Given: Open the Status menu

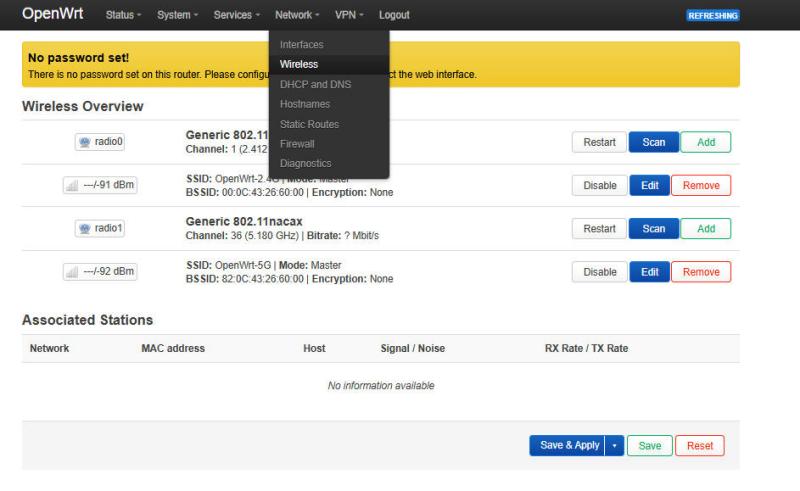Looking at the screenshot, I should coord(123,15).
